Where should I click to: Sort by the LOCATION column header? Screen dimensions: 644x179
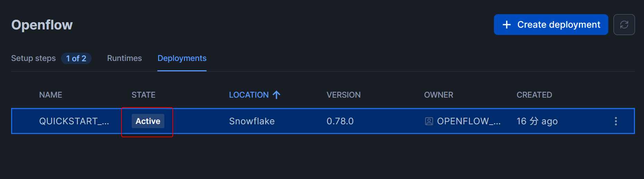(249, 95)
